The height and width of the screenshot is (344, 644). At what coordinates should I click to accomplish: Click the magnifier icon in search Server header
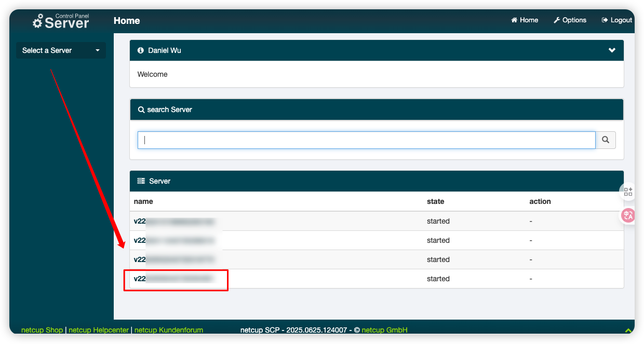[x=141, y=110]
